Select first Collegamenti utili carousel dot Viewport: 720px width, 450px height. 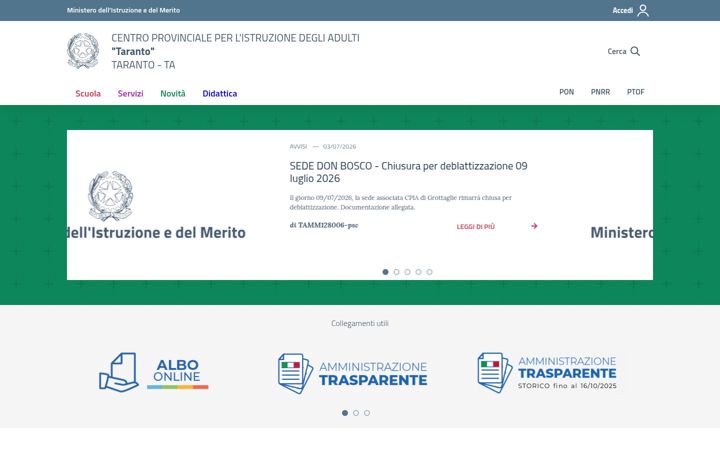(345, 413)
